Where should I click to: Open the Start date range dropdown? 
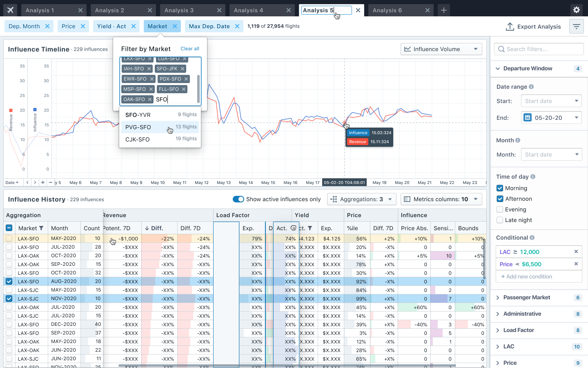coord(551,101)
